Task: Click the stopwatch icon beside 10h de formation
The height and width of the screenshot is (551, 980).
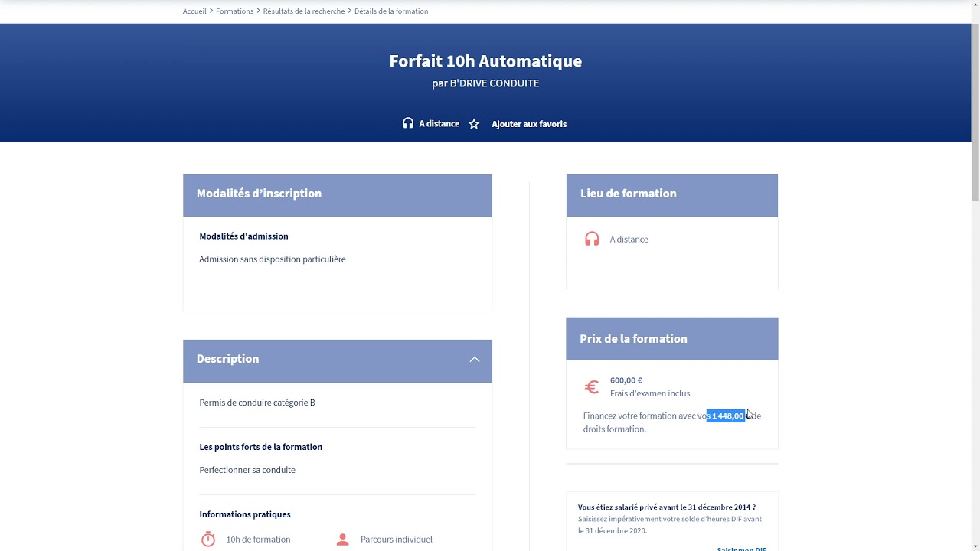Action: [208, 540]
